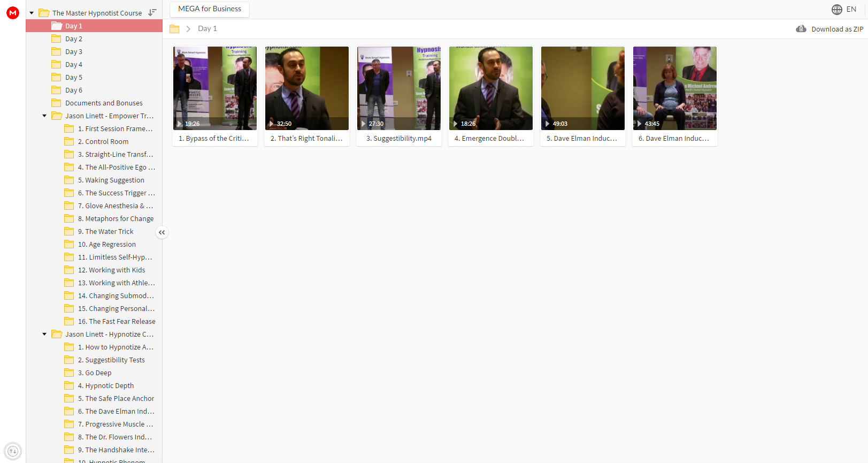Open the sort order icon beside course title
The width and height of the screenshot is (868, 463).
[x=152, y=12]
